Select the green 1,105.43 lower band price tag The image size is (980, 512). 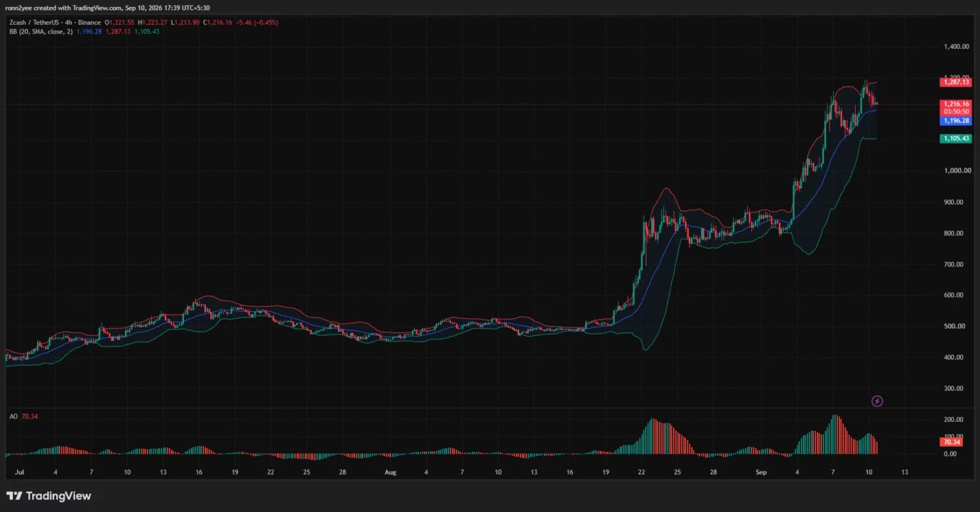pos(956,138)
